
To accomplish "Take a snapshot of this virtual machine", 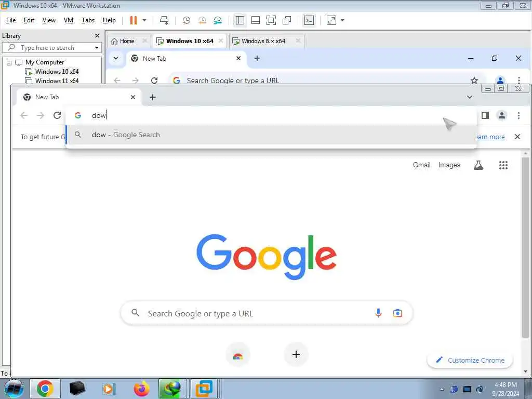I will pyautogui.click(x=187, y=20).
